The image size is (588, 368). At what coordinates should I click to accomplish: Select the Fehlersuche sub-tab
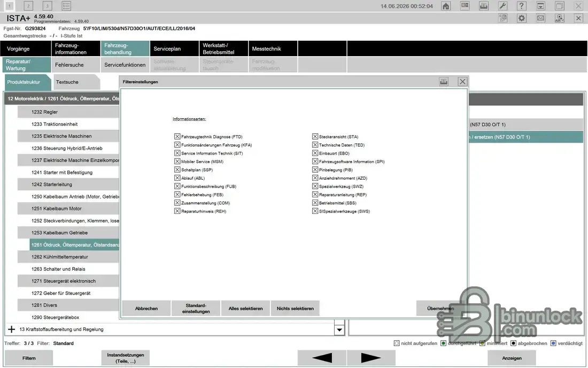(76, 65)
